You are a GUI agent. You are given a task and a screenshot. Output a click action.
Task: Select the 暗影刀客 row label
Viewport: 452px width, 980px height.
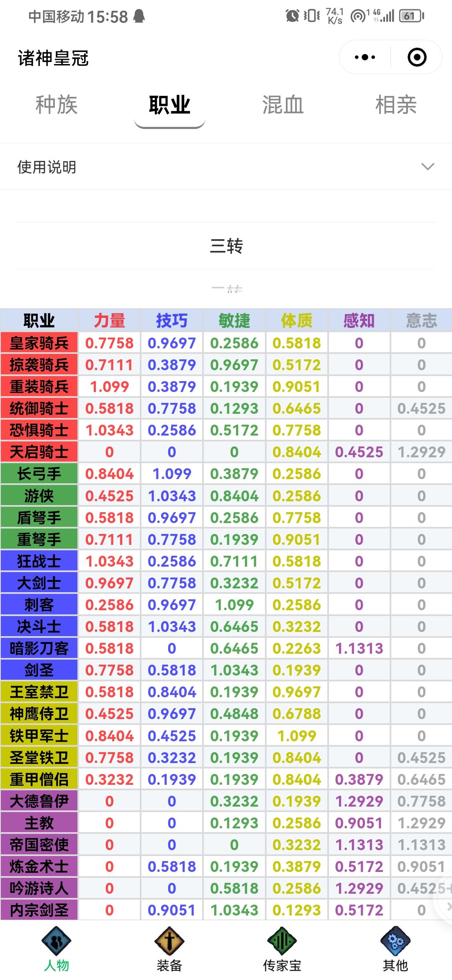(x=39, y=648)
